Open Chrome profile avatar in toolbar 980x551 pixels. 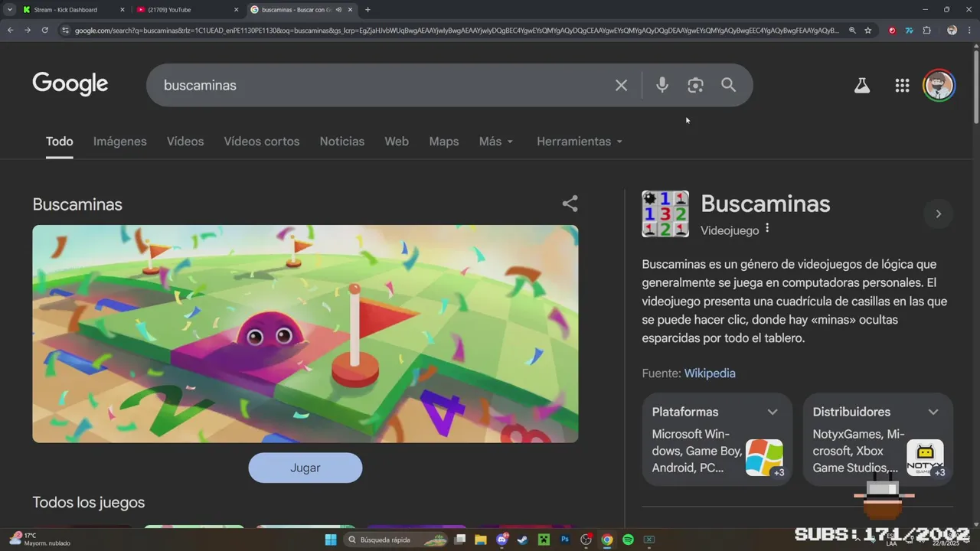952,31
